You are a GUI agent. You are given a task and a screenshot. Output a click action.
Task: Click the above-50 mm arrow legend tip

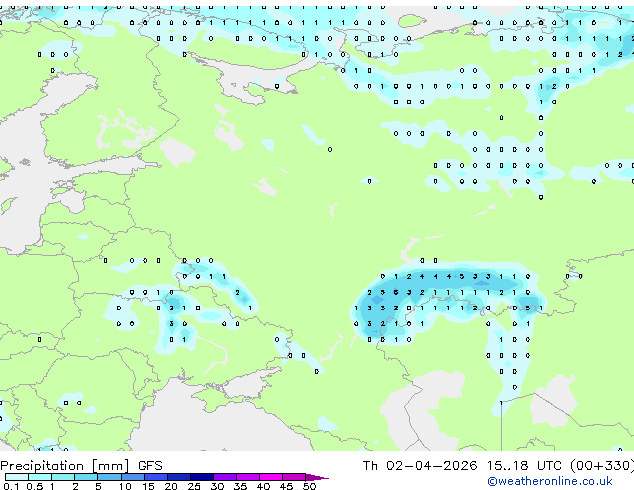click(317, 477)
